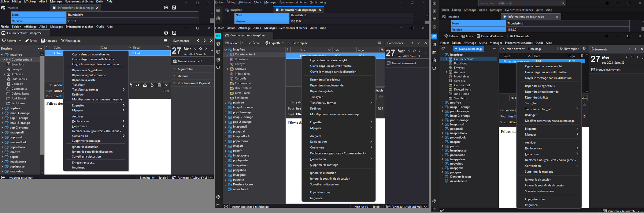Open the Dossiers pane three-dots options button

point(40,48)
